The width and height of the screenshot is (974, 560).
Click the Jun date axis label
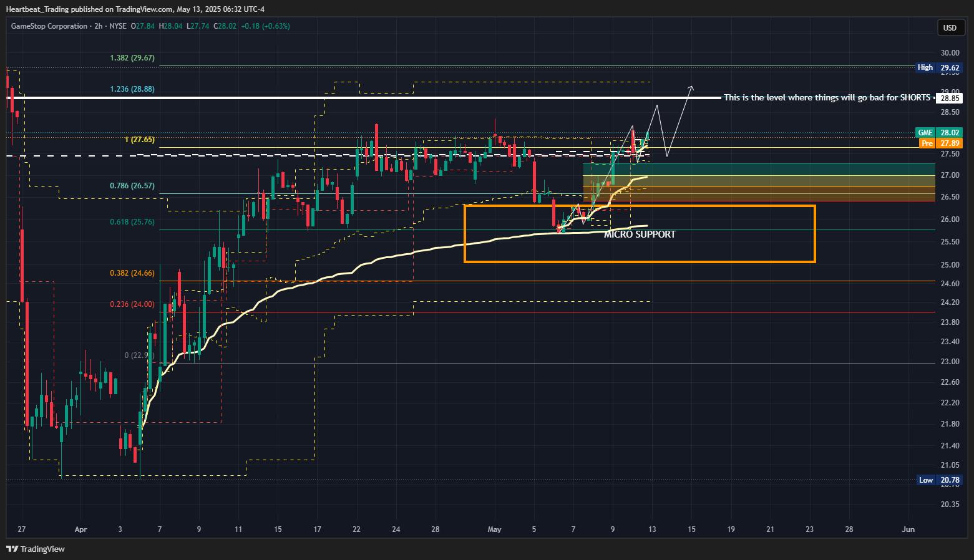click(x=908, y=529)
